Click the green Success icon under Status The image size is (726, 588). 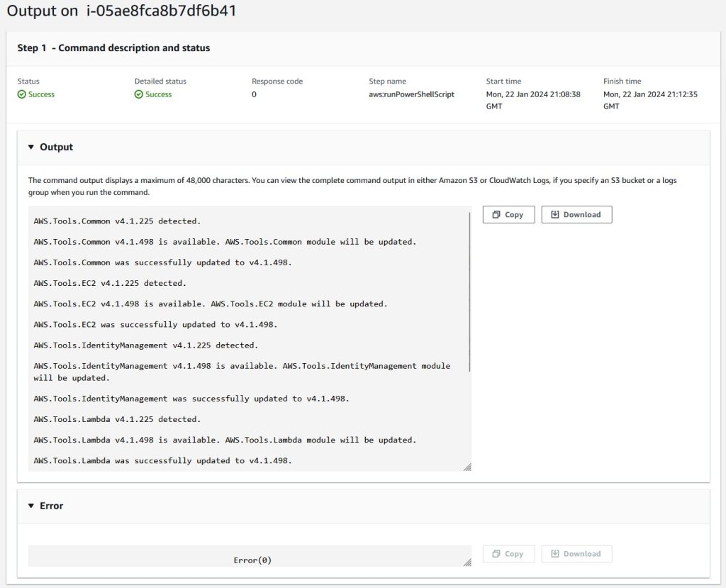pyautogui.click(x=21, y=94)
